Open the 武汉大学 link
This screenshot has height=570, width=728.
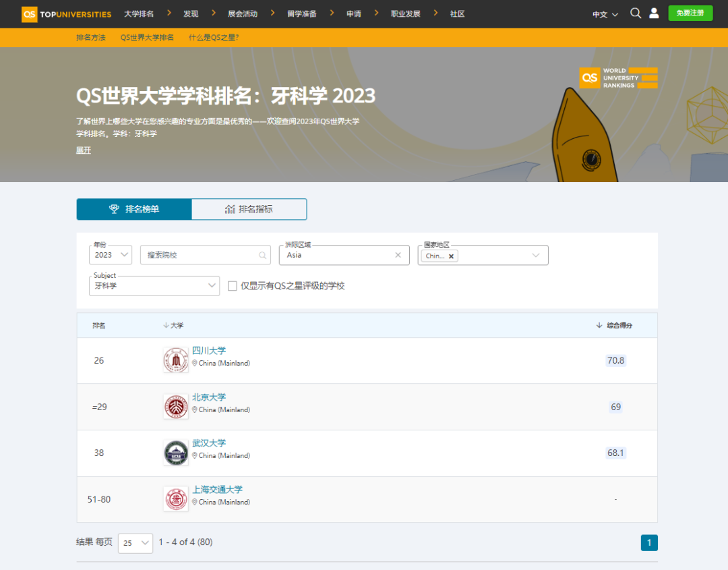[x=209, y=443]
